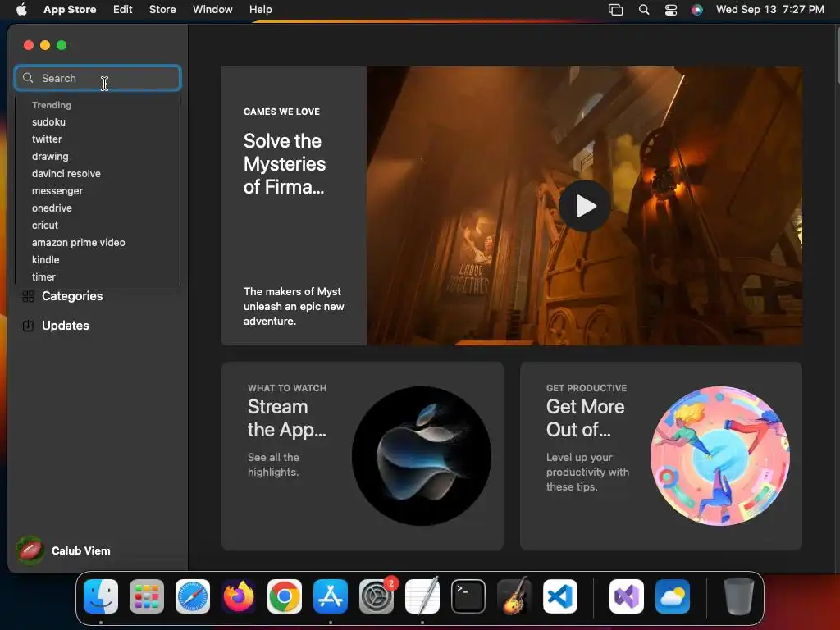
Task: Launch Safari from the Dock
Action: [x=193, y=596]
